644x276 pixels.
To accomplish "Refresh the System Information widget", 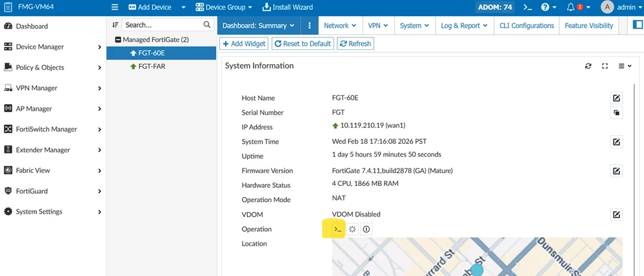I will click(588, 66).
